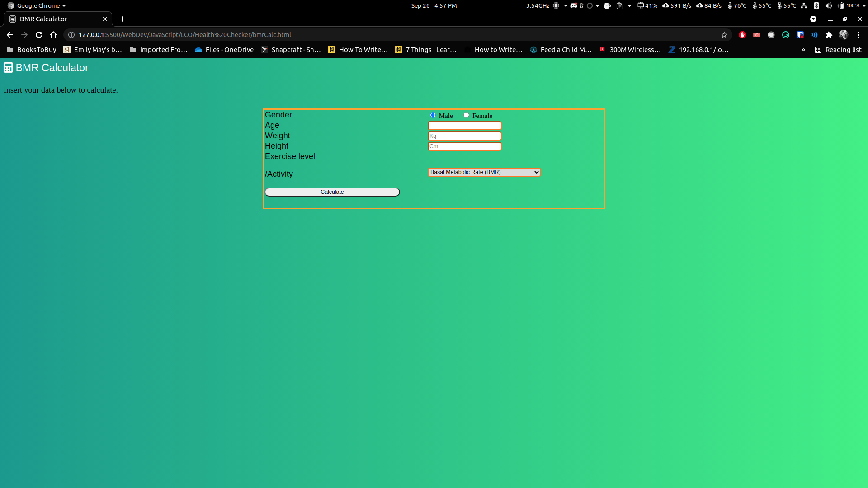This screenshot has width=868, height=488.
Task: Click the browser reload icon
Action: (39, 35)
